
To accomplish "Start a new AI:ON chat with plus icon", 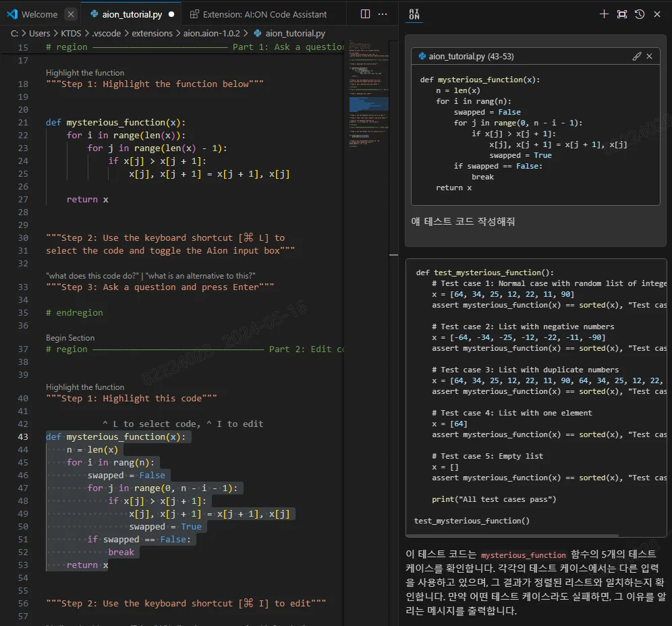I will point(604,14).
